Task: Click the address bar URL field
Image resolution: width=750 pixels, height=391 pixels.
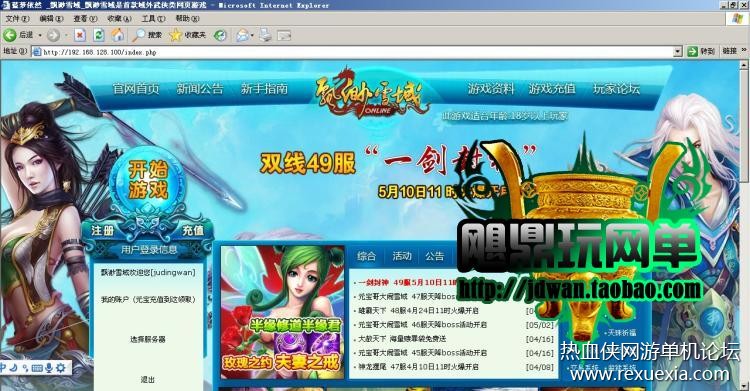Action: click(353, 52)
